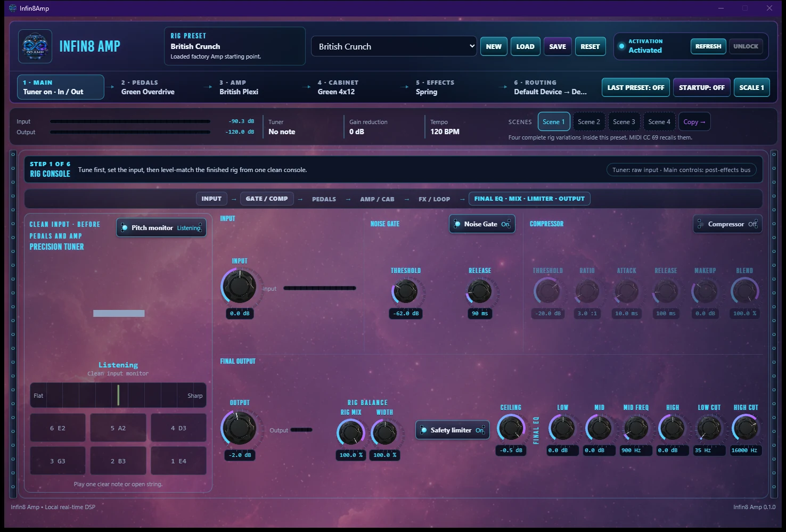Toggle STARTUP: OFF button
Viewport: 786px width, 532px height.
point(701,87)
